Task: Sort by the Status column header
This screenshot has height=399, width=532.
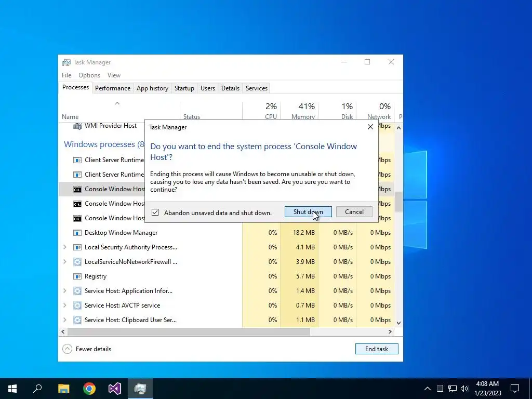Action: point(211,111)
